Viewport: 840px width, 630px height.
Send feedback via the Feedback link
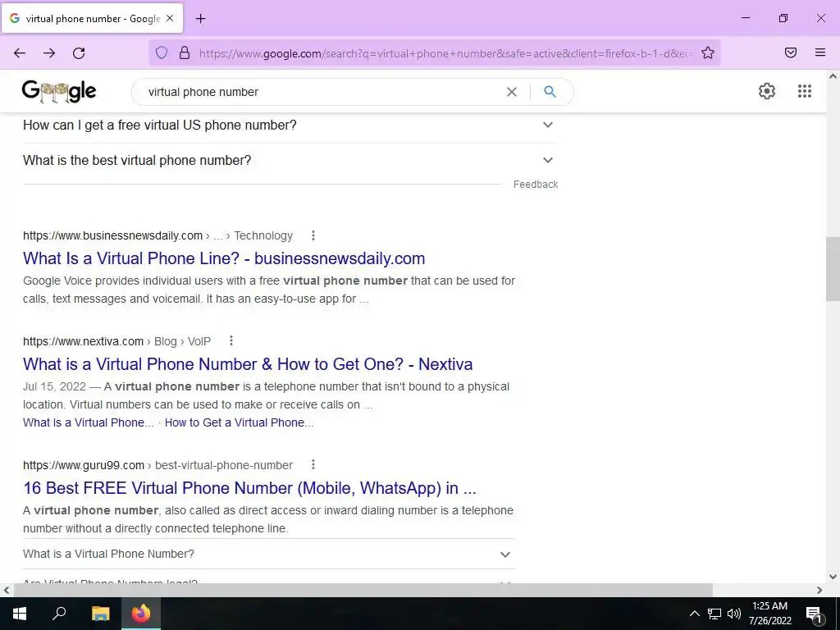536,185
